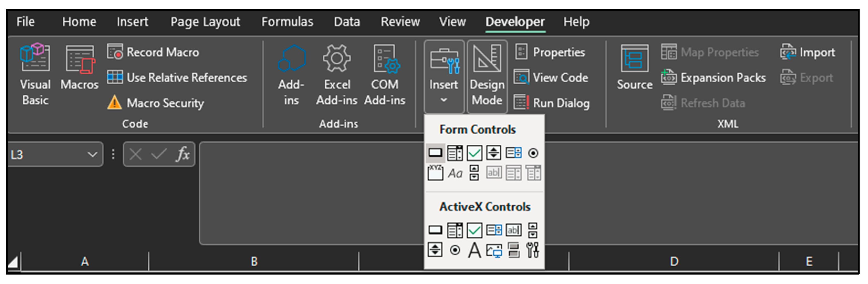Open Macro Security settings
Screen dimensions: 868x284
[156, 103]
